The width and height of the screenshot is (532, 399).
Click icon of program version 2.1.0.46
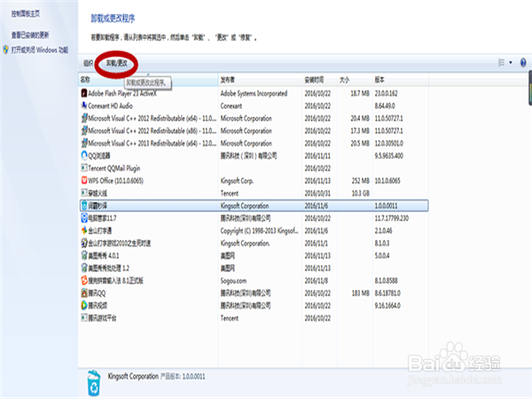(x=84, y=231)
